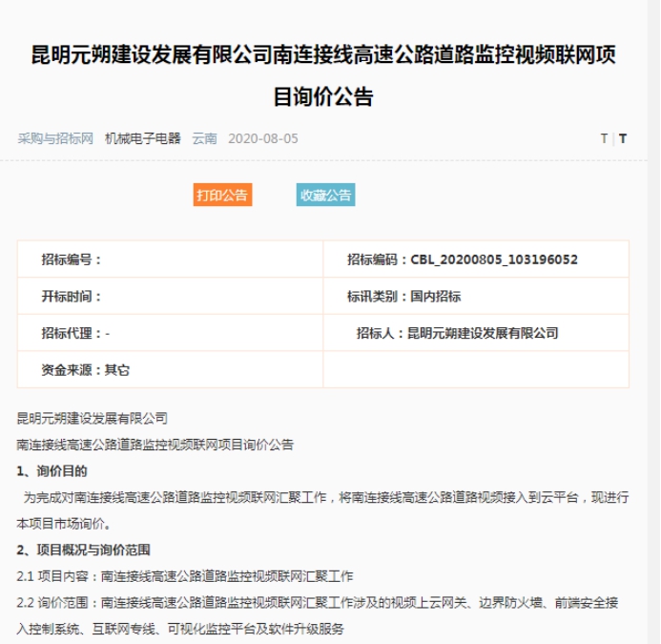Click the 2020-08-05 publish date
Image resolution: width=661 pixels, height=644 pixels.
coord(263,138)
